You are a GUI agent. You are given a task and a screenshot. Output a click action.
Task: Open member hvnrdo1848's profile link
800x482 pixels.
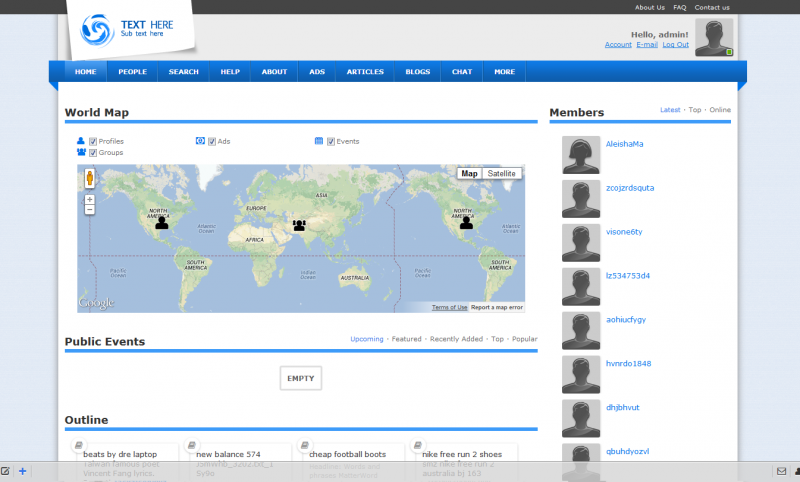tap(628, 363)
